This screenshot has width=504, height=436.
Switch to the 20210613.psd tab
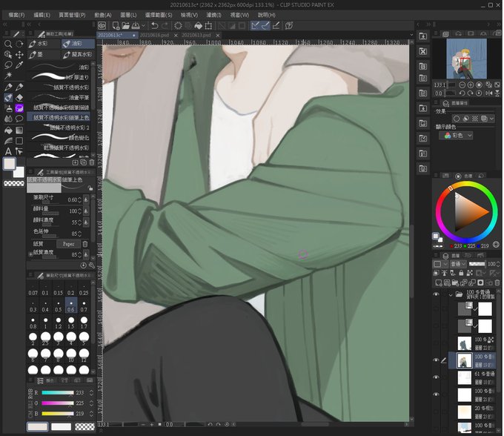pyautogui.click(x=196, y=35)
